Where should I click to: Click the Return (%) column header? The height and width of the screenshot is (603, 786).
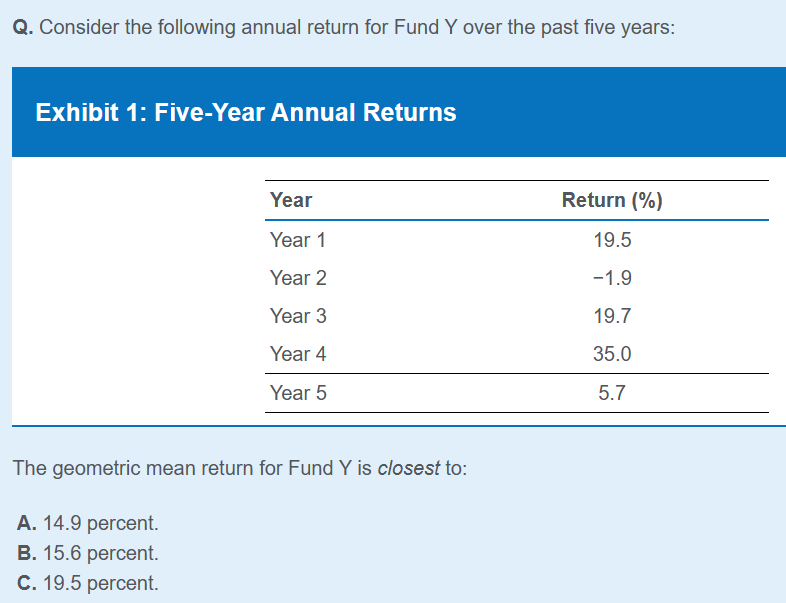pyautogui.click(x=612, y=200)
